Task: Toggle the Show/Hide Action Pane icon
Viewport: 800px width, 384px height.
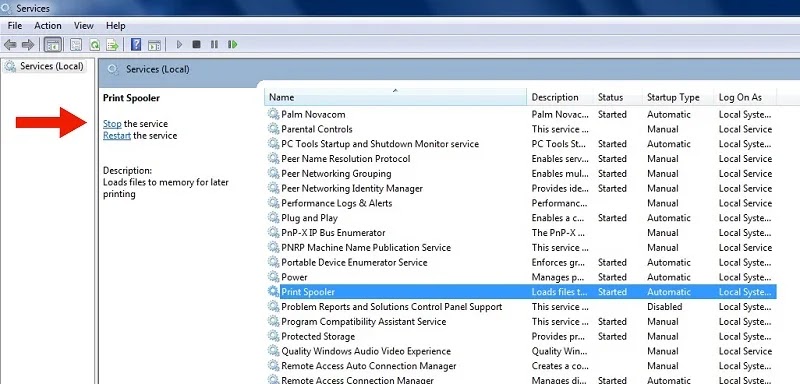Action: click(x=154, y=45)
